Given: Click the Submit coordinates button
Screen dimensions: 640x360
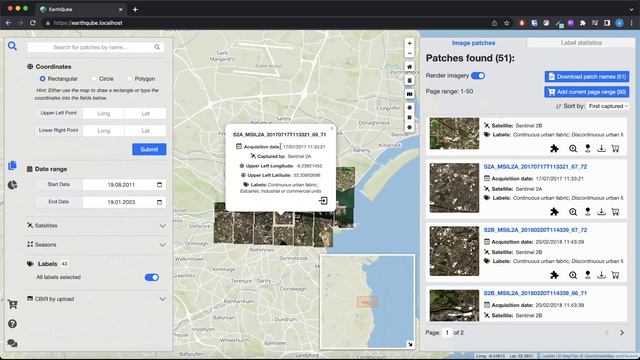Looking at the screenshot, I should (x=149, y=149).
